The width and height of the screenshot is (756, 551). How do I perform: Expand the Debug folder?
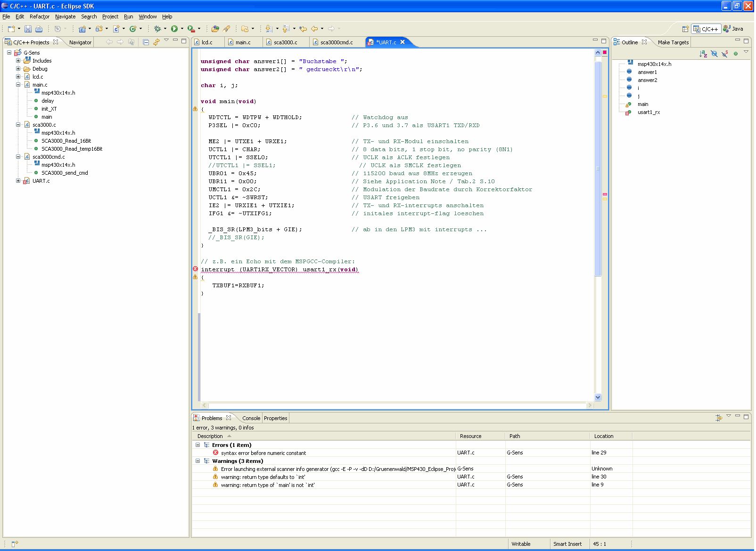(x=18, y=69)
